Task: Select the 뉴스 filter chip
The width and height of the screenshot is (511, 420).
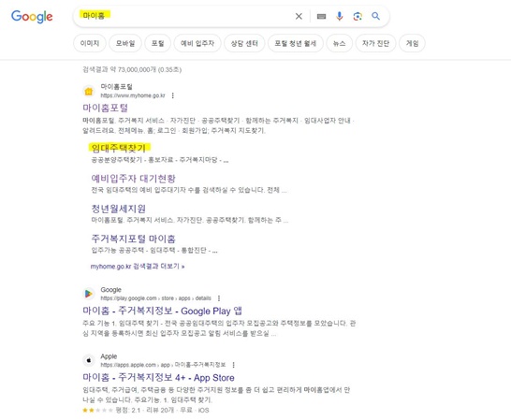Action: pos(339,43)
